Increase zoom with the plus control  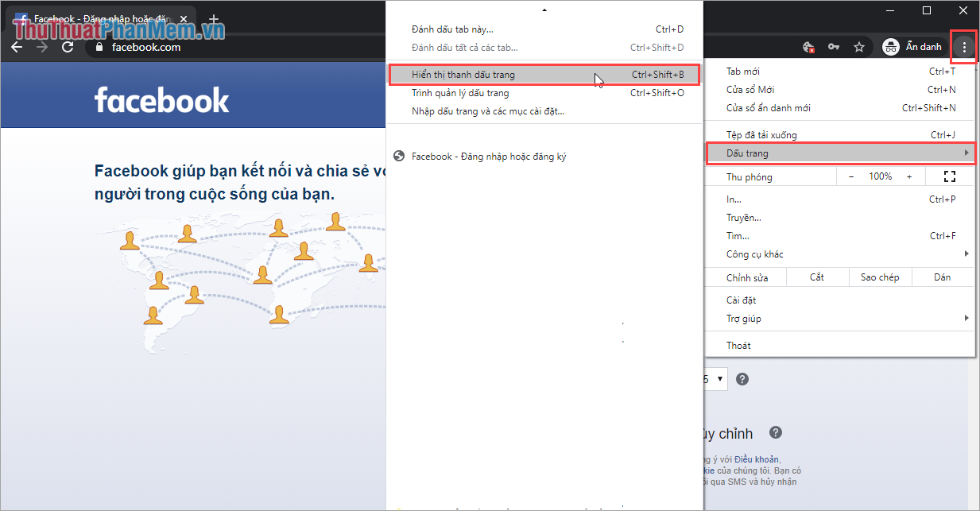pos(908,176)
